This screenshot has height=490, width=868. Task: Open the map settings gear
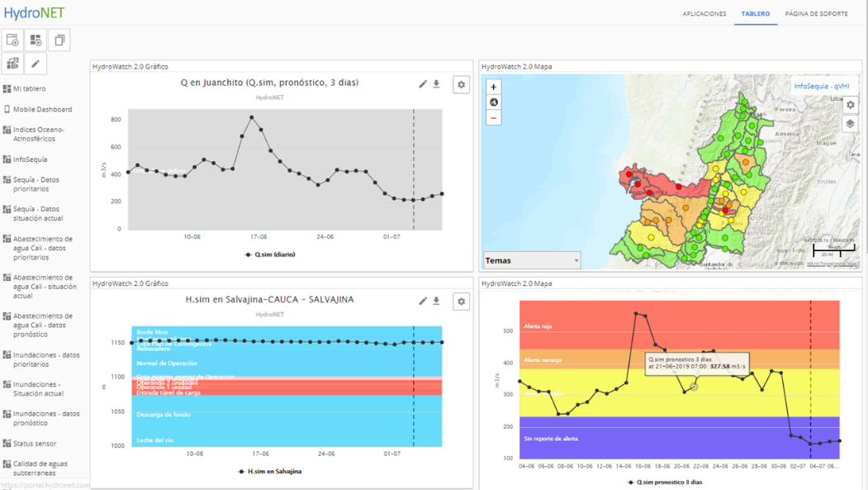coord(851,105)
